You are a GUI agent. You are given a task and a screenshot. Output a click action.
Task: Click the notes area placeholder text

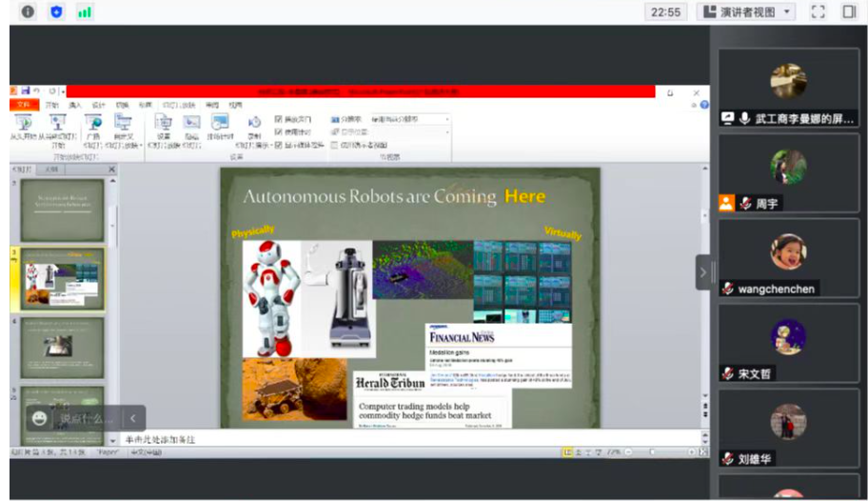coord(160,439)
